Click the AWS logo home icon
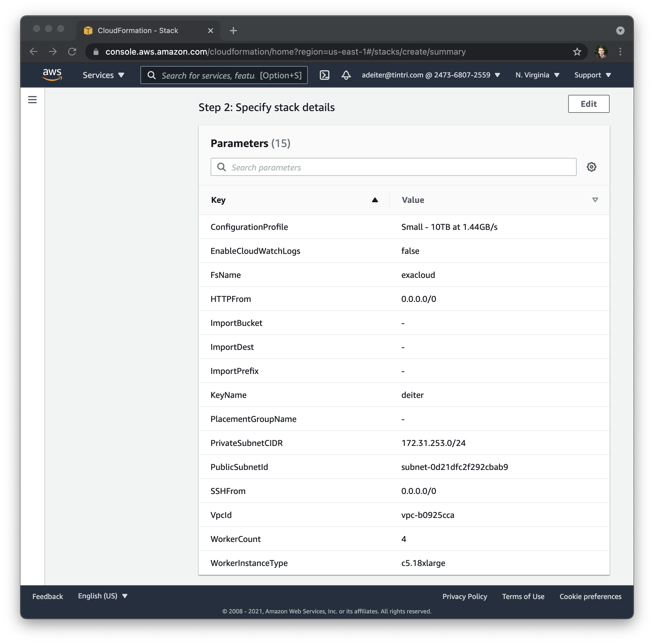 tap(52, 74)
